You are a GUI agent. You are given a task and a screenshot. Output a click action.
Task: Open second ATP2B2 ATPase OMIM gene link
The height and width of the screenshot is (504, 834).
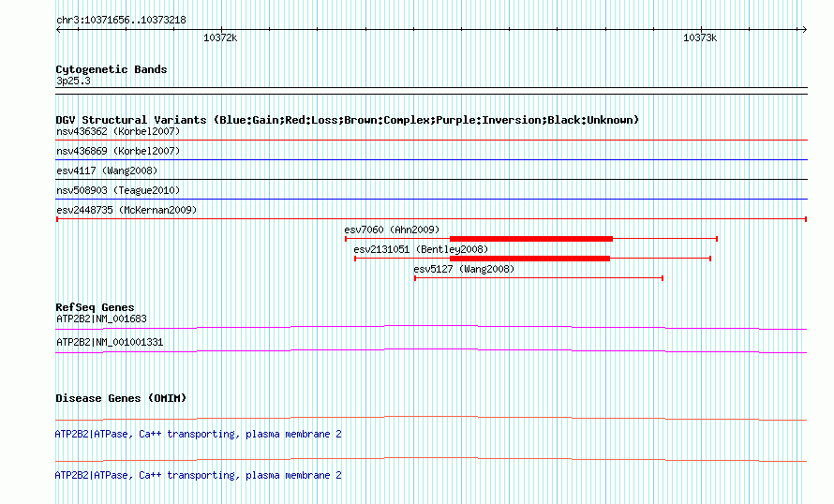pyautogui.click(x=198, y=475)
